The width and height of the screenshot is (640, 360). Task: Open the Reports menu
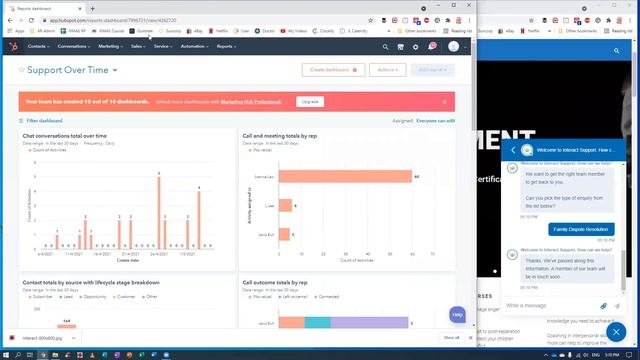(226, 47)
